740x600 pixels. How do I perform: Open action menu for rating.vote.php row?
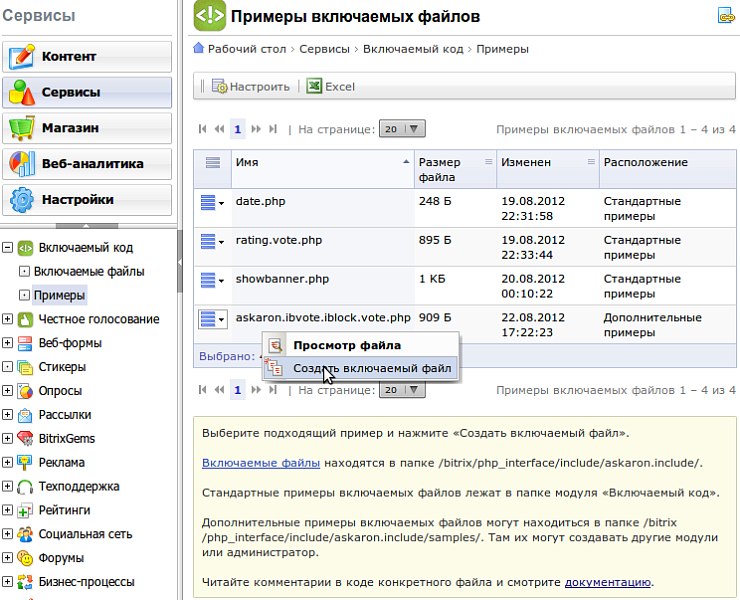pos(212,241)
